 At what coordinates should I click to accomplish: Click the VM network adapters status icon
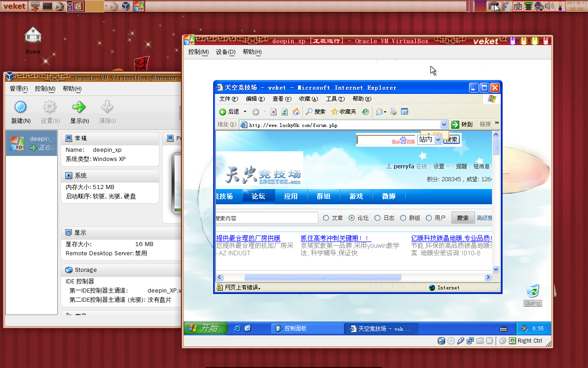(x=470, y=341)
